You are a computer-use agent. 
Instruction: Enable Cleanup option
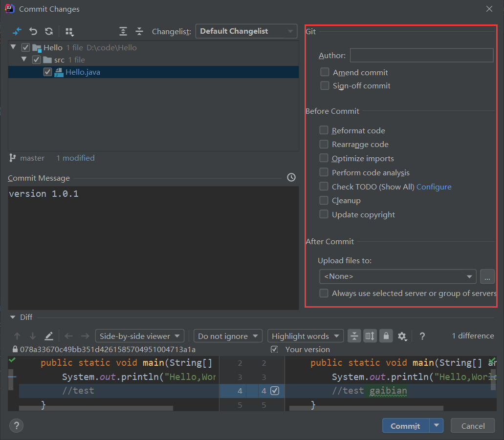pyautogui.click(x=324, y=200)
